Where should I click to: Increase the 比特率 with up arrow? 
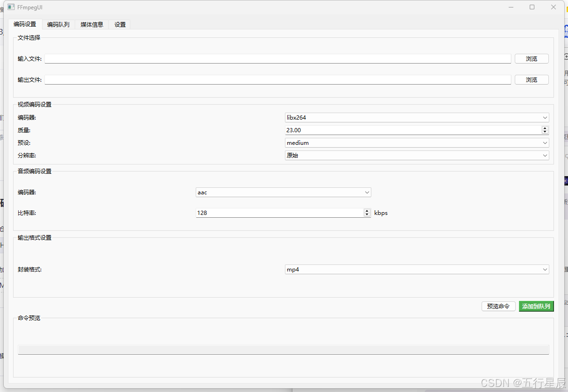pyautogui.click(x=367, y=211)
